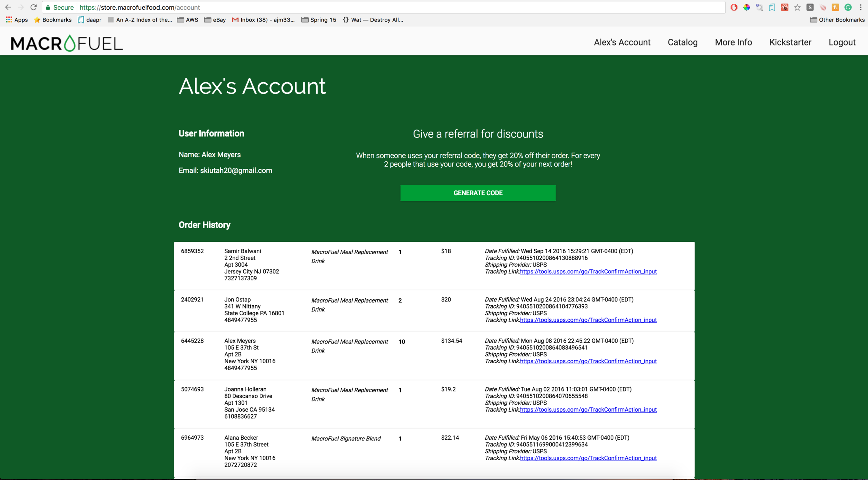
Task: Open the Kickstarter nav link
Action: click(x=790, y=42)
